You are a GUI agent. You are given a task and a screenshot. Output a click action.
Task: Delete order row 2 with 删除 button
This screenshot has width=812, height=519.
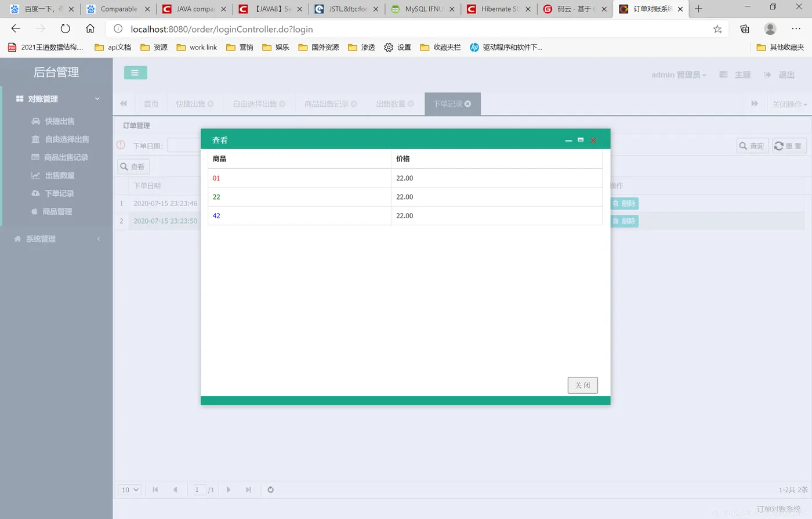(625, 221)
